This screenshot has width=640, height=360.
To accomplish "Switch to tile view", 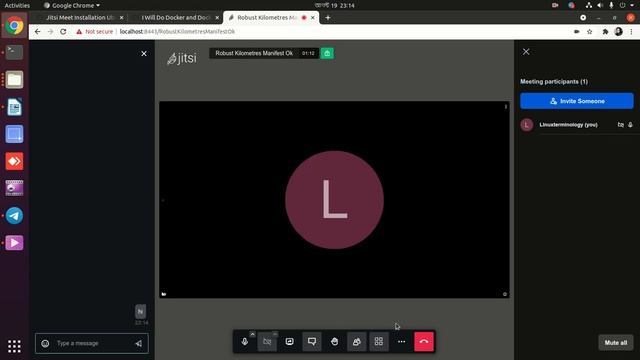I will (379, 342).
